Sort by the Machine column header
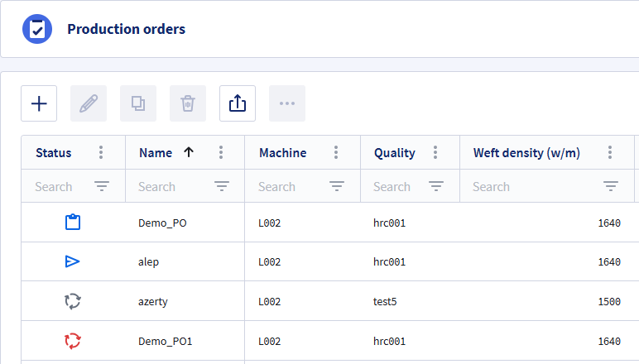639x364 pixels. pyautogui.click(x=283, y=153)
